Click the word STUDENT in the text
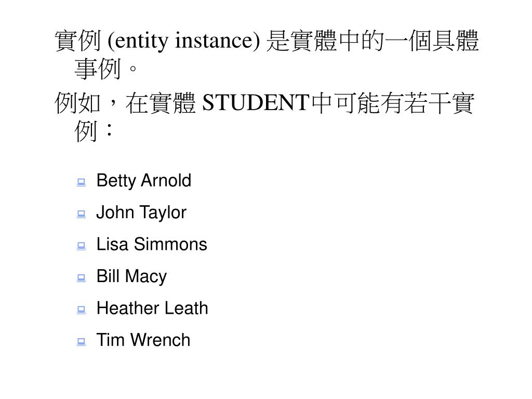 256,102
